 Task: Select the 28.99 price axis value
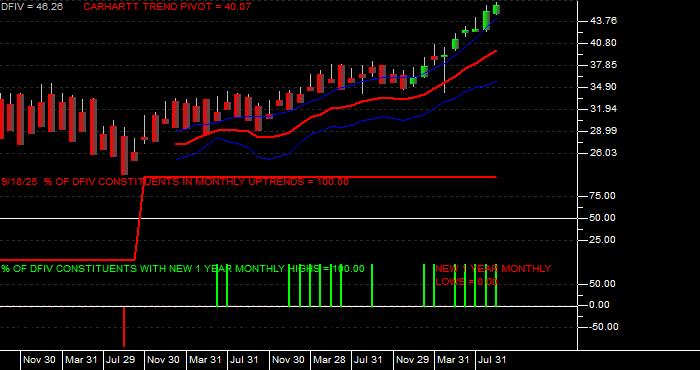coord(603,131)
